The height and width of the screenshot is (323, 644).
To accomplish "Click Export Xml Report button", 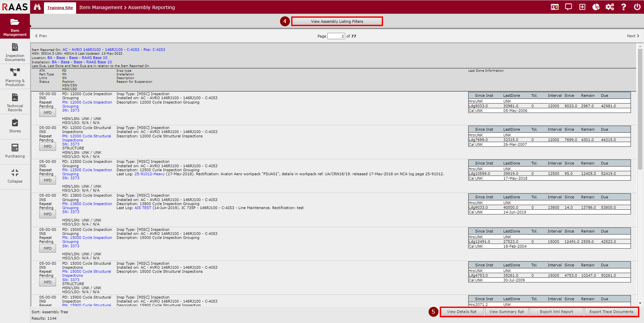I will tap(556, 312).
